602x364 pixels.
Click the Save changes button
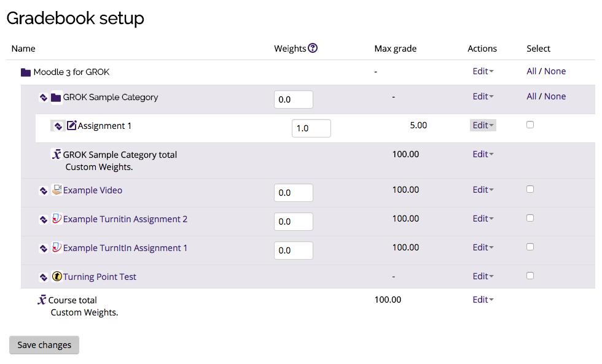tap(44, 345)
